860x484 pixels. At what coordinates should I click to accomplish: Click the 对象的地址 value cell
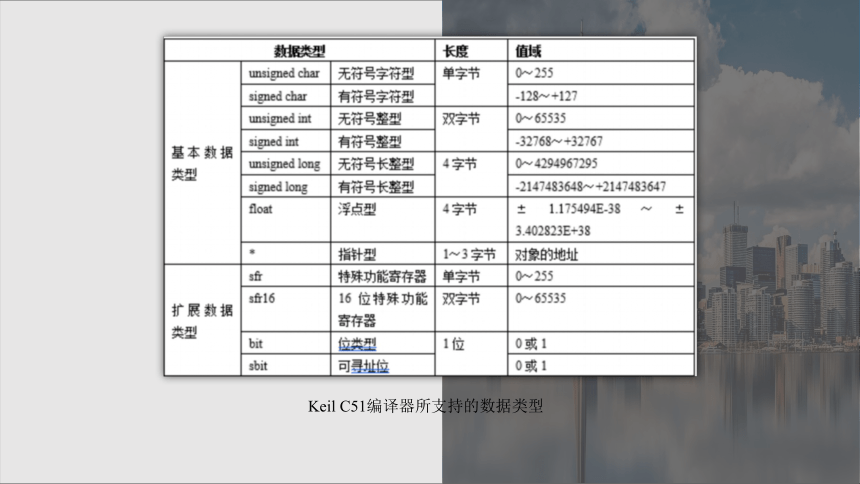(x=601, y=254)
